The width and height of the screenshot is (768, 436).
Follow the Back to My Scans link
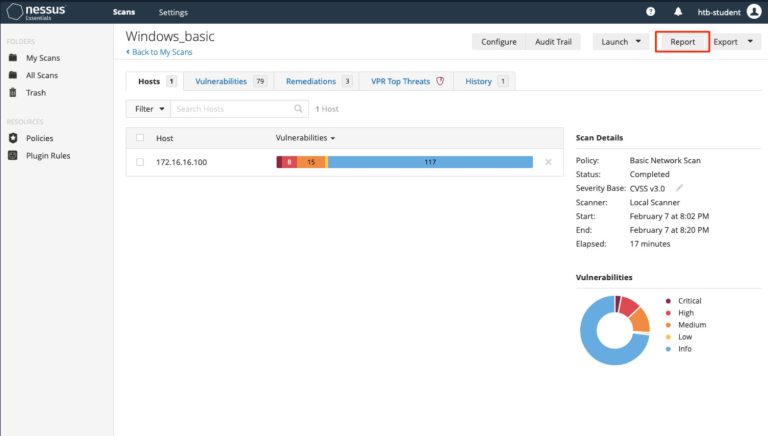click(x=159, y=52)
